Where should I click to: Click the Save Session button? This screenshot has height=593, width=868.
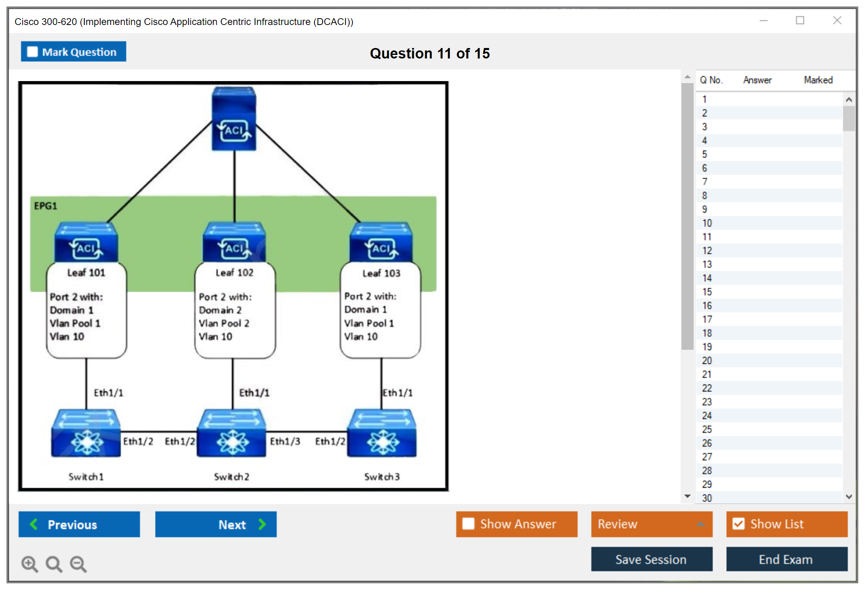tap(652, 559)
